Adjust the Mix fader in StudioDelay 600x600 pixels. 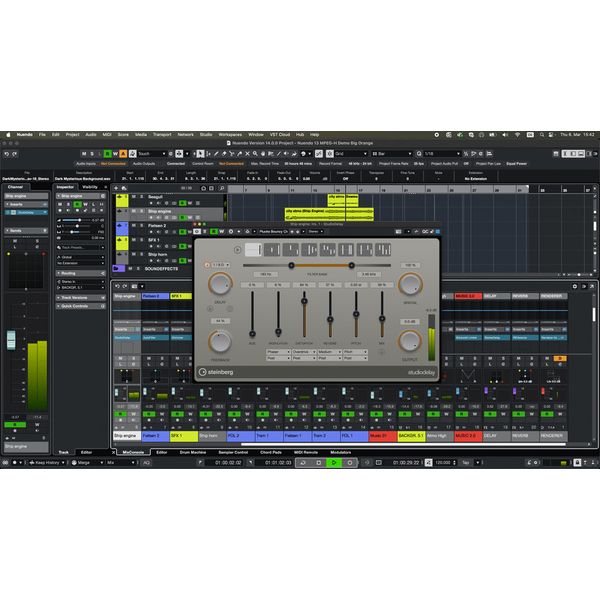pyautogui.click(x=383, y=320)
